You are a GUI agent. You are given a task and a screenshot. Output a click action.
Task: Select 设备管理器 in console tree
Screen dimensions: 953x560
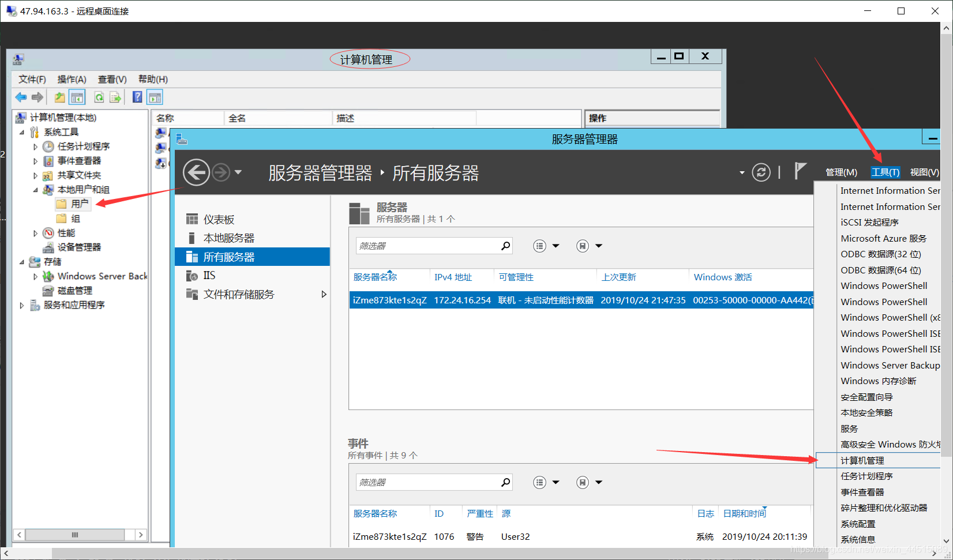tap(79, 247)
